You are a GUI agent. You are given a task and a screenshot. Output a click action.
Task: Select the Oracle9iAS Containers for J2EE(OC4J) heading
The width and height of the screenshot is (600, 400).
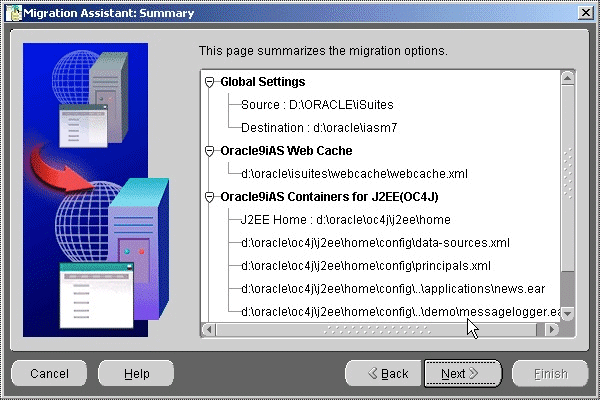[x=329, y=197]
